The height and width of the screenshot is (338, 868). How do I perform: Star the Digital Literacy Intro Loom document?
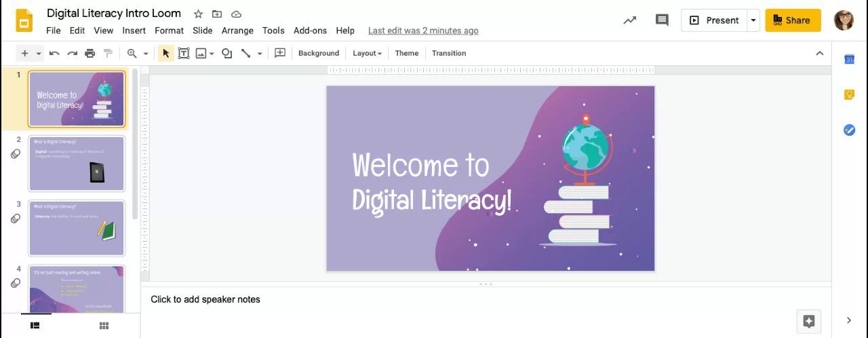pos(198,14)
